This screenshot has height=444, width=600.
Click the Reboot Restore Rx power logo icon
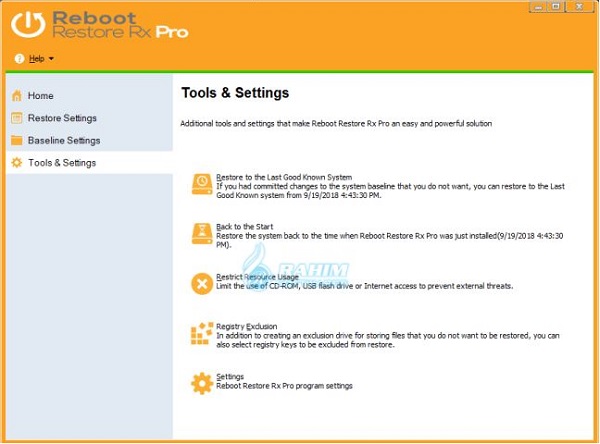pyautogui.click(x=28, y=24)
